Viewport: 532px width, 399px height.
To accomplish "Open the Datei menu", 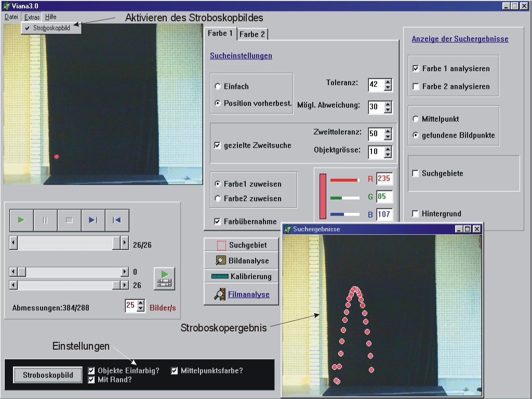I will coord(11,17).
